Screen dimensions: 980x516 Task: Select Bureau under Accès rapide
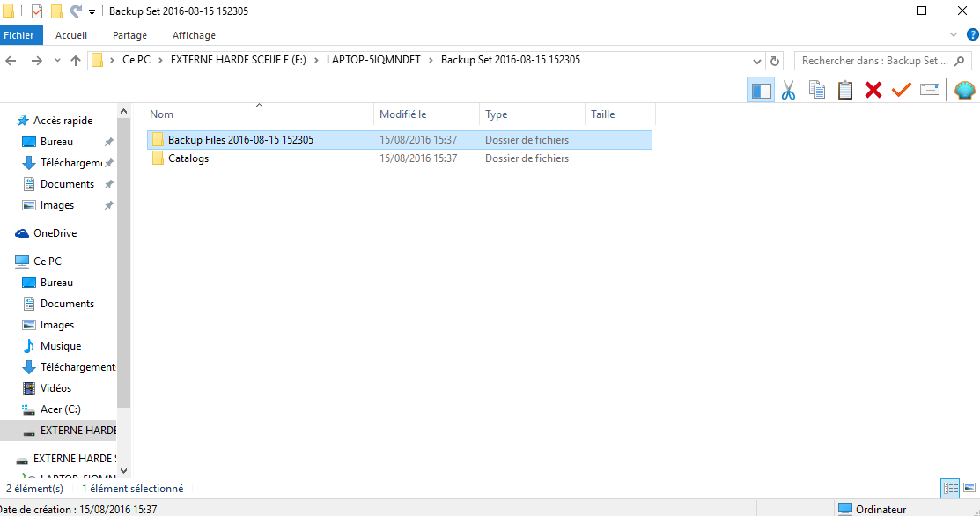click(x=56, y=142)
